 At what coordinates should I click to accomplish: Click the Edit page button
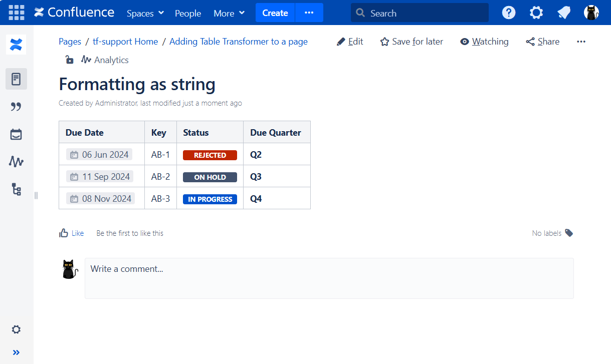pos(350,42)
